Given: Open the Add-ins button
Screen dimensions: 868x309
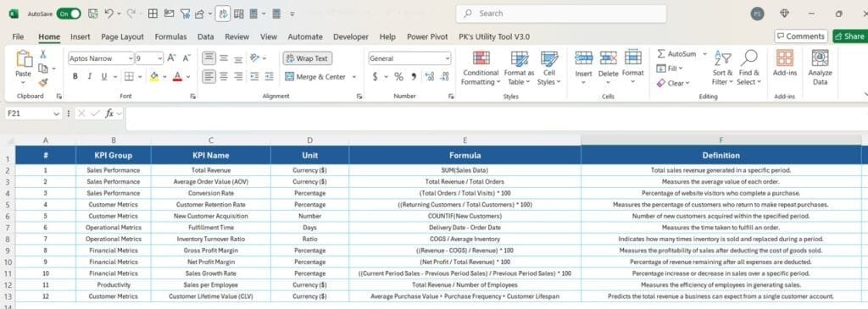Looking at the screenshot, I should coord(784,63).
